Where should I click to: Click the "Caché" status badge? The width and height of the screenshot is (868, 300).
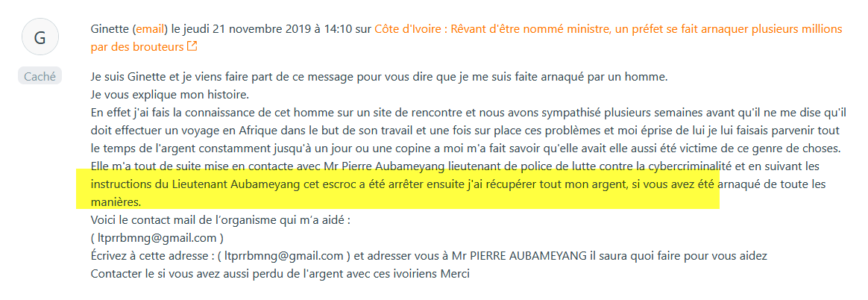click(x=40, y=75)
